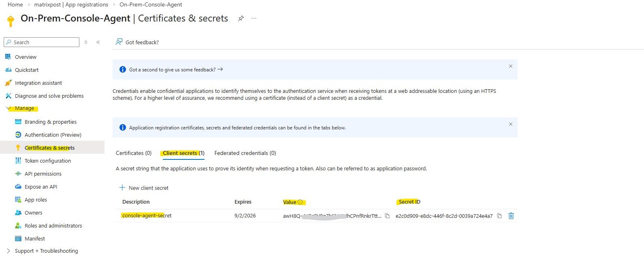Pin the Certificates & secrets page
This screenshot has width=644, height=275.
[241, 18]
